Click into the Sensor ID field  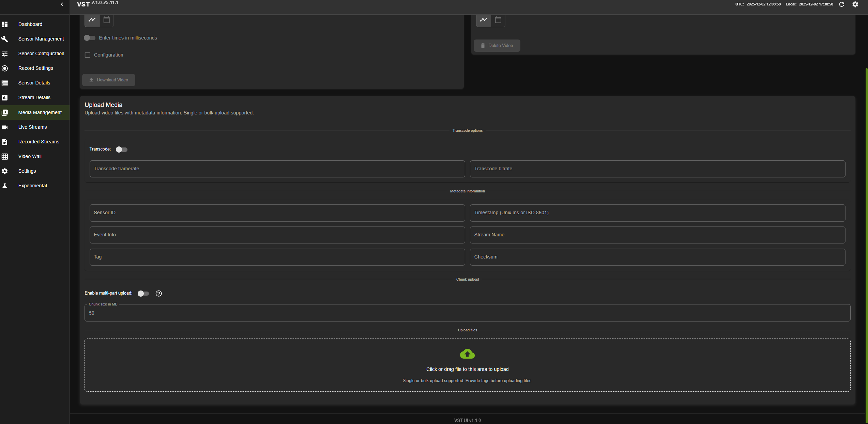tap(277, 213)
